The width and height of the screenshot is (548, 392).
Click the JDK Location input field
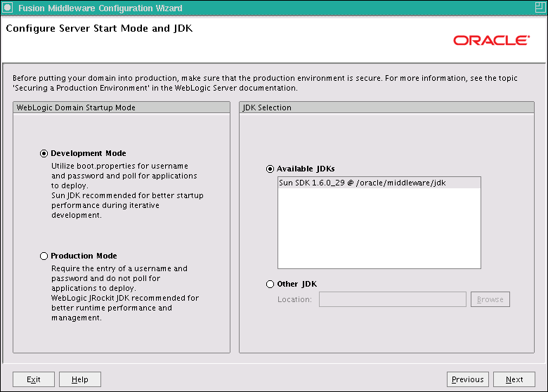tap(393, 299)
